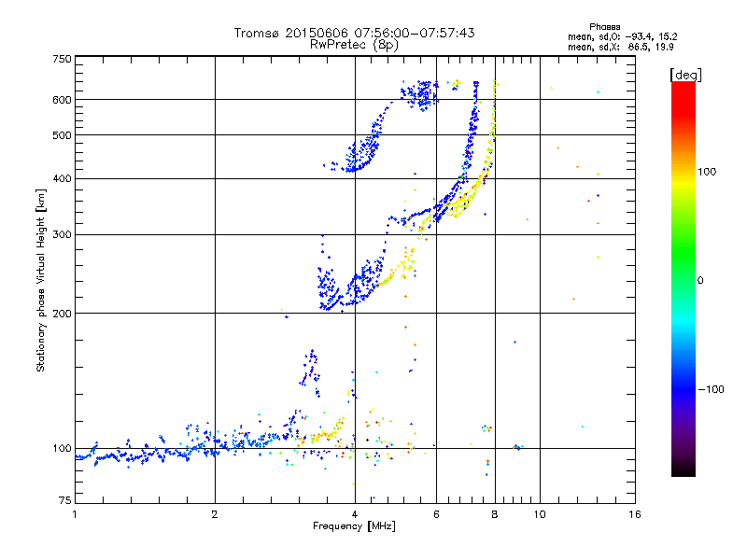Viewport: 747px width, 560px height.
Task: Click the 'mean, sd,X: 86.5, 19.9' line
Action: [620, 48]
